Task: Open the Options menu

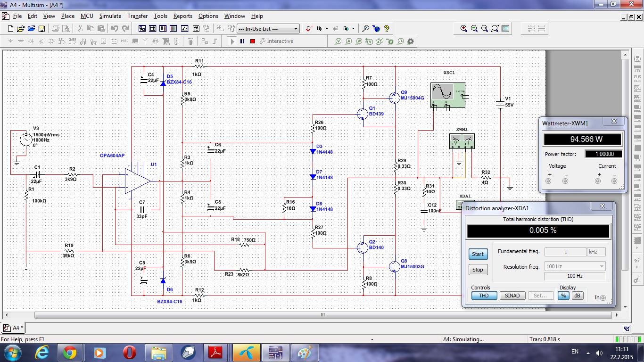Action: point(208,16)
